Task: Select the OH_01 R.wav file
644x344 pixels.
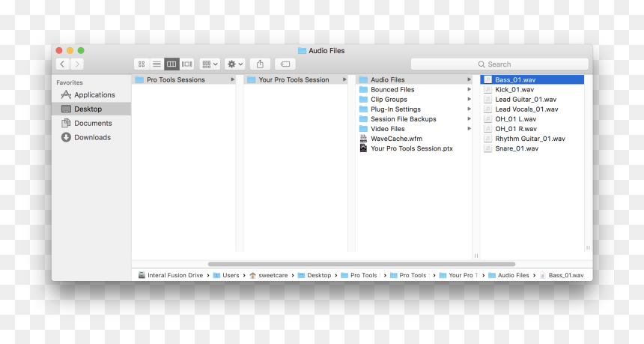Action: (532, 129)
